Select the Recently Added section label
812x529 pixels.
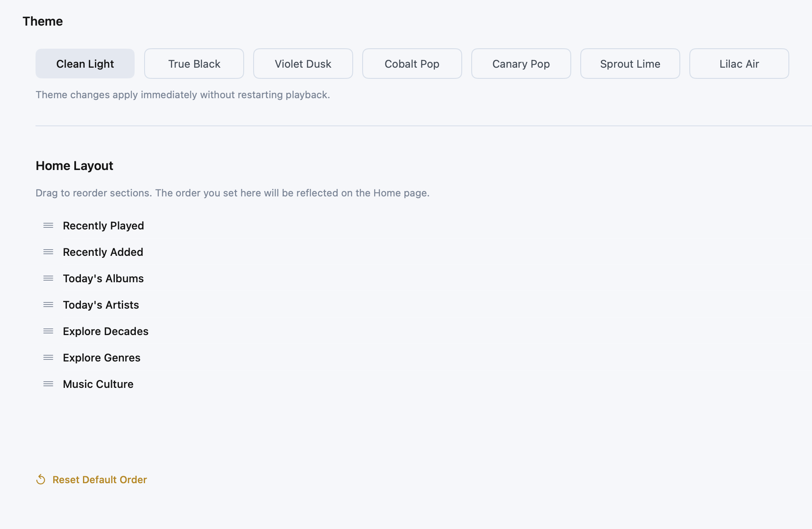click(x=103, y=252)
